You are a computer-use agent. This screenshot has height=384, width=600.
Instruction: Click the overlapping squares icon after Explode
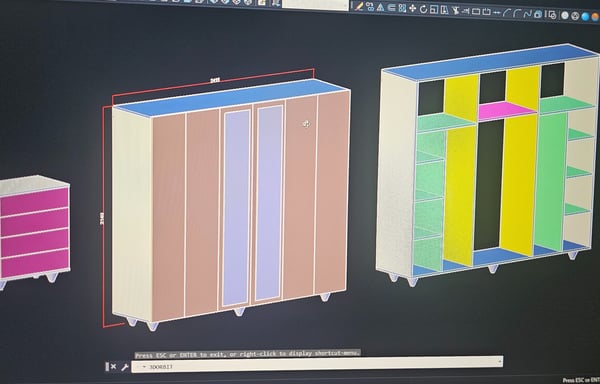coord(552,15)
